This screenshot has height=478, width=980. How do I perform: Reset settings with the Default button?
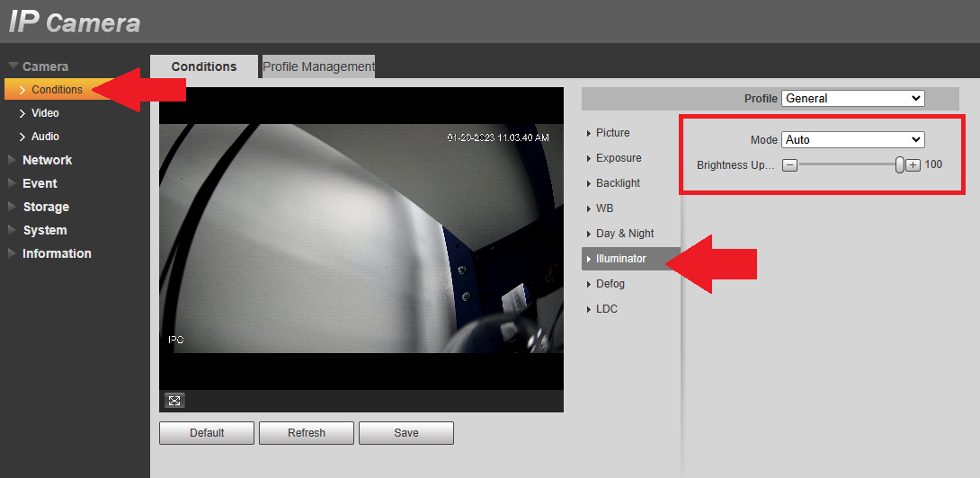(x=207, y=433)
